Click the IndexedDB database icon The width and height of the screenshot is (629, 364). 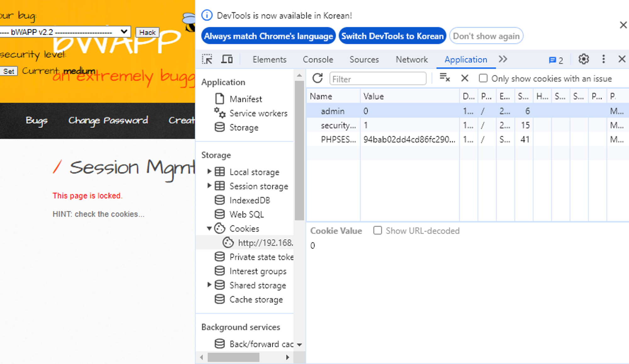click(220, 200)
